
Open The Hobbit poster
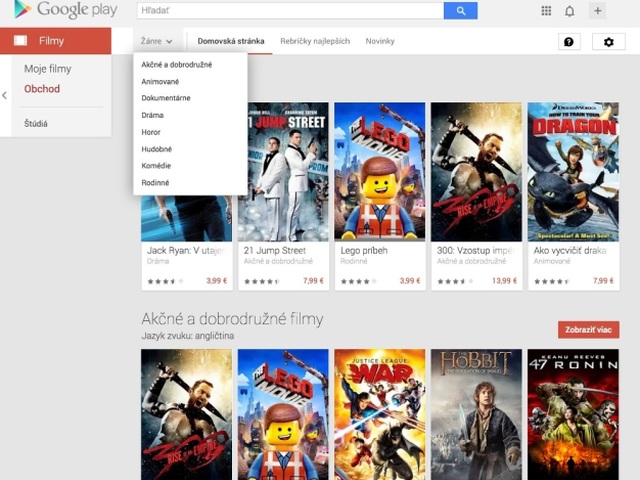coord(476,414)
